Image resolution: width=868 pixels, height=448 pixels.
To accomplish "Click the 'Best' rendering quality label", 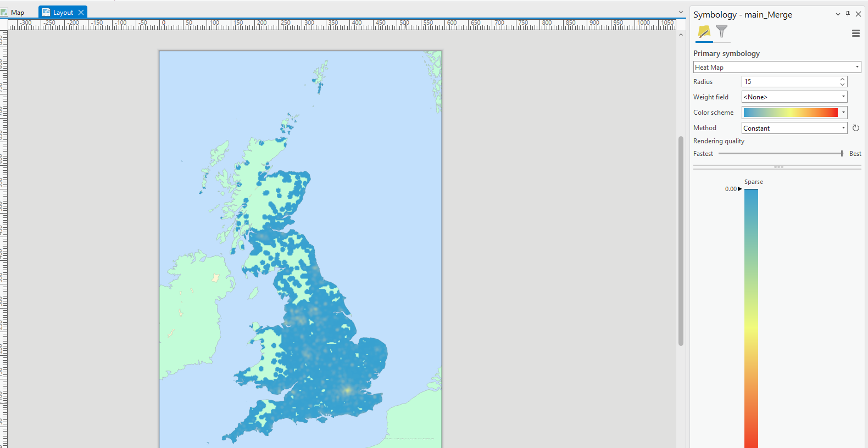I will tap(855, 154).
